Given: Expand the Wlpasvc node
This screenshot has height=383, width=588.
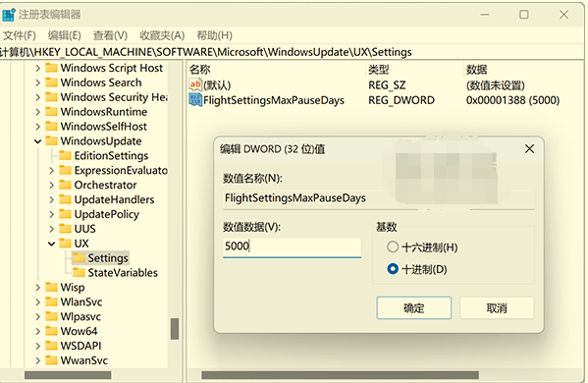Looking at the screenshot, I should [x=37, y=317].
